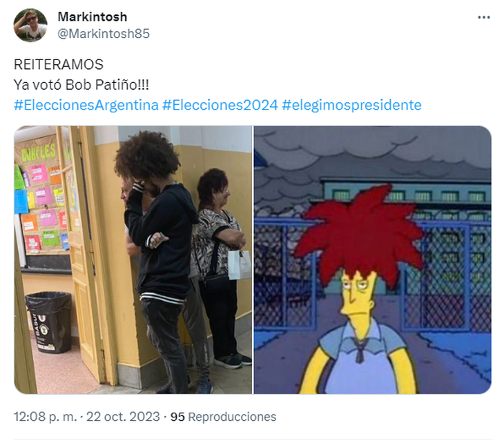Select the 'REITERAMOS' text line
Screen dimensions: 504x443
(x=59, y=65)
